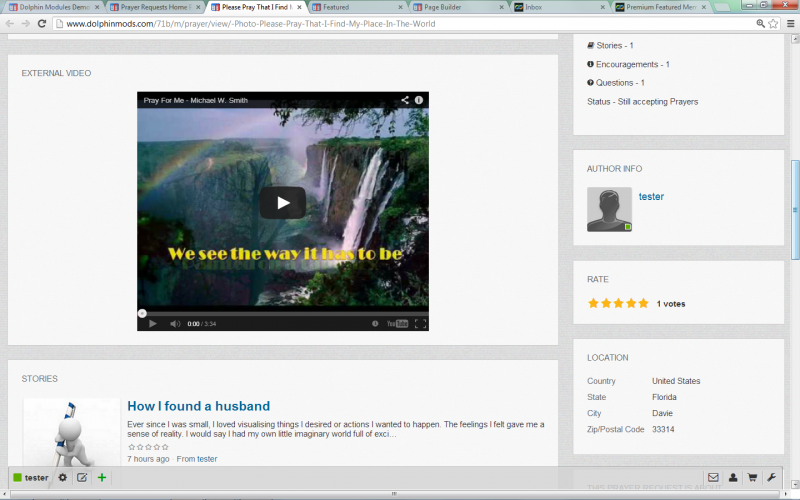Switch to Premium Featured Members tab

pos(660,7)
